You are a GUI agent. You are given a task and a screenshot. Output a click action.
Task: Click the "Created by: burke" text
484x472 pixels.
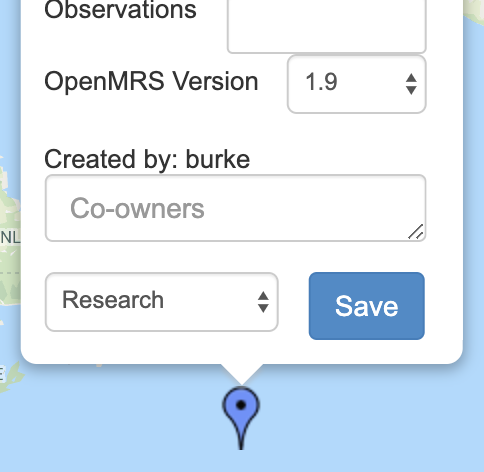click(147, 159)
